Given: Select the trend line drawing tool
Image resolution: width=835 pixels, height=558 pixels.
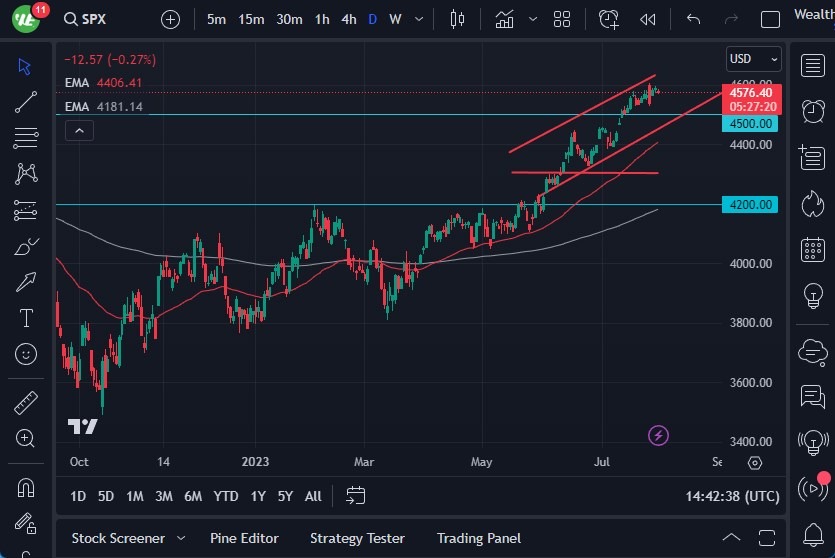Looking at the screenshot, I should (x=26, y=102).
